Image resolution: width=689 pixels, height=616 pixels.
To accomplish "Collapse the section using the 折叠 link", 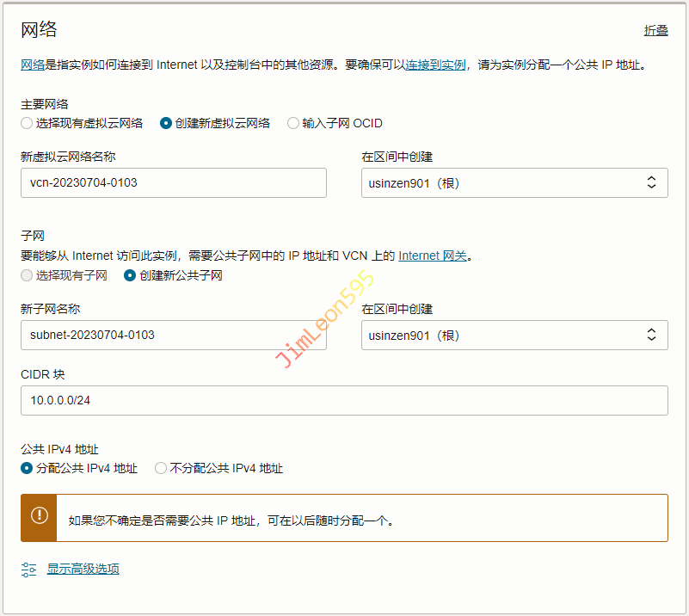I will [x=655, y=30].
